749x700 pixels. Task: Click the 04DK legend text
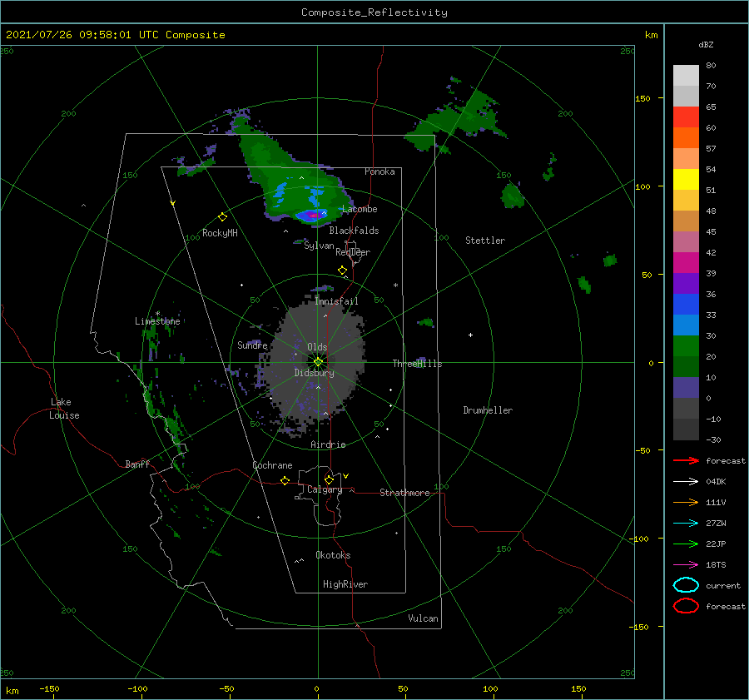click(716, 481)
